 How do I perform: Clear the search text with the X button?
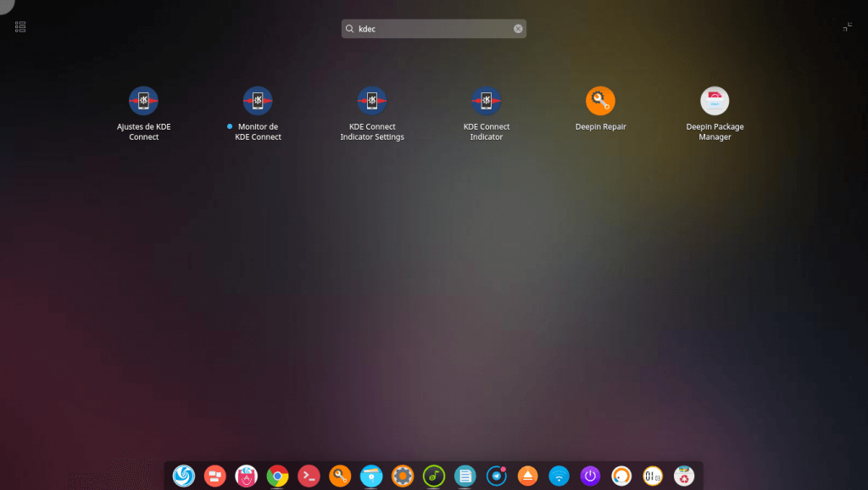[x=518, y=29]
